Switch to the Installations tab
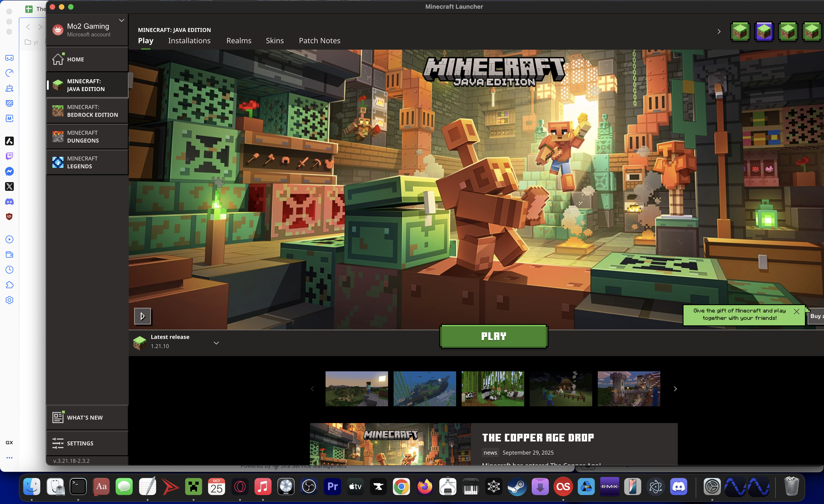Viewport: 824px width, 504px height. (189, 40)
